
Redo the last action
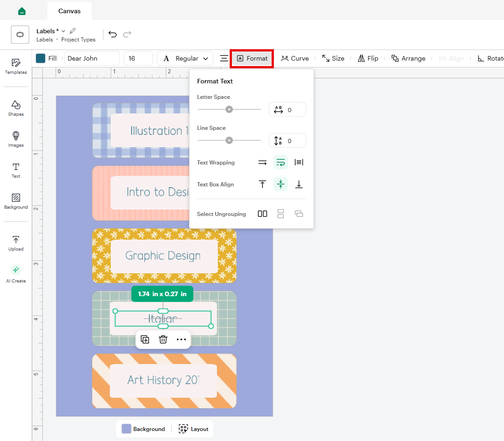[x=127, y=34]
